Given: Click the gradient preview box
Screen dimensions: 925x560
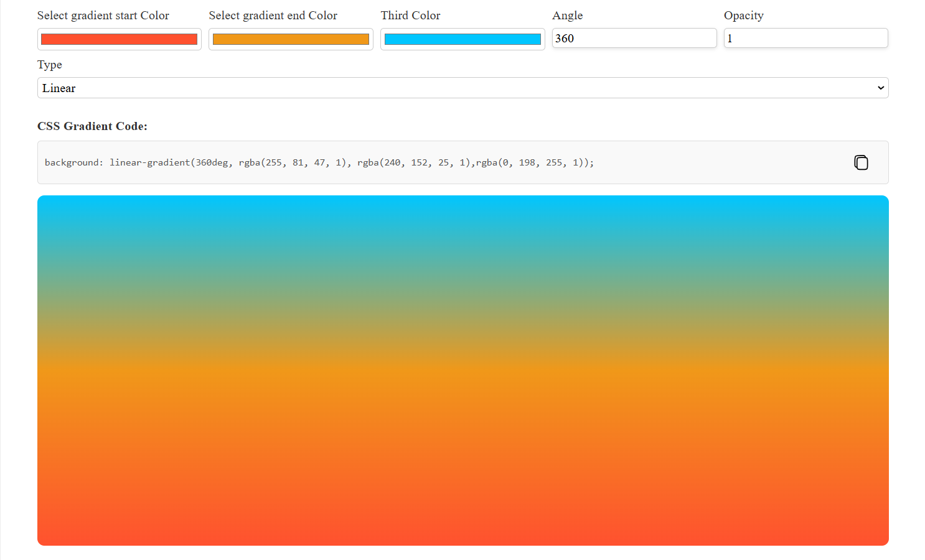Looking at the screenshot, I should (x=463, y=370).
